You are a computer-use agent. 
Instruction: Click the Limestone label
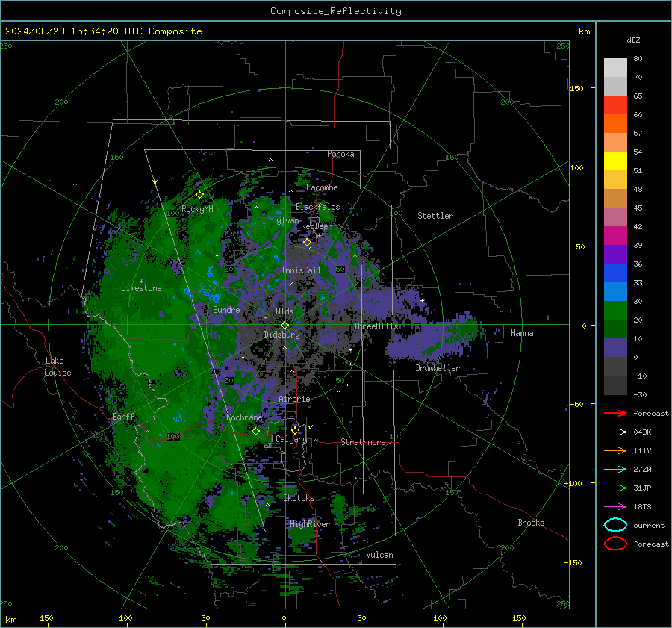pos(141,288)
